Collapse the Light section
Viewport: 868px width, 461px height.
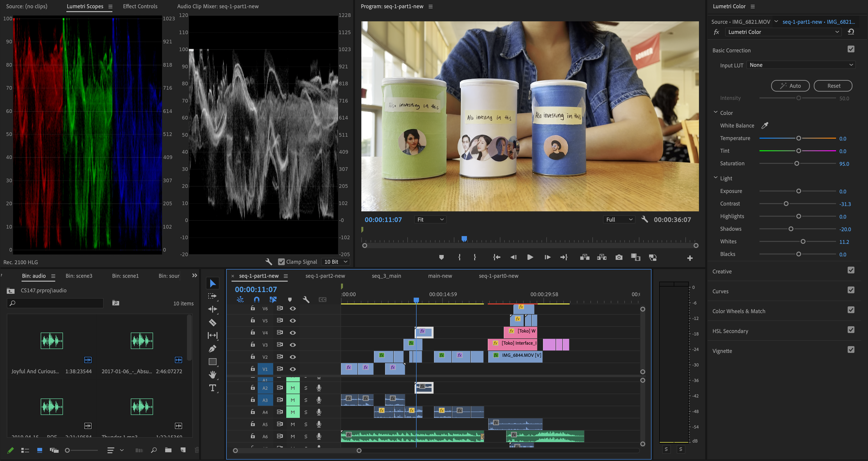click(x=715, y=178)
